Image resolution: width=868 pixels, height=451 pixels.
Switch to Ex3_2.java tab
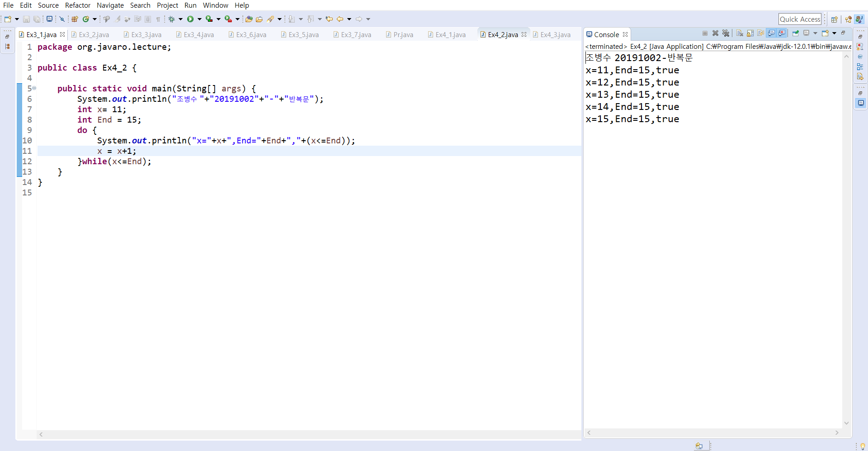[90, 34]
